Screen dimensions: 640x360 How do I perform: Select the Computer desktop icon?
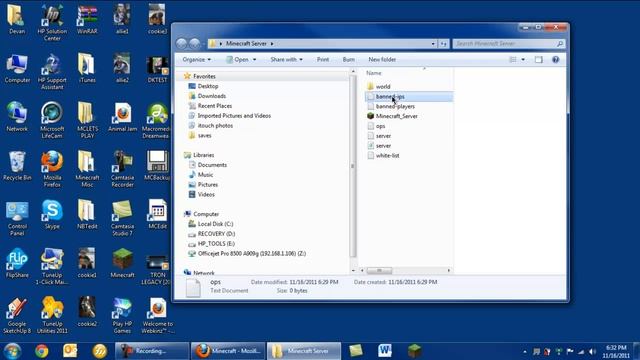click(x=17, y=68)
